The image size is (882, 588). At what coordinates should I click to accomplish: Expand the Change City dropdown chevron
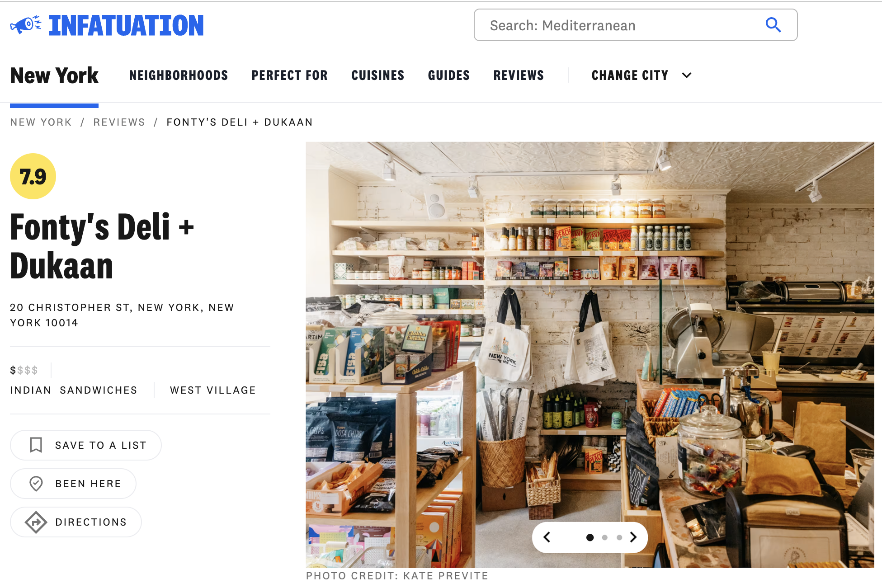(x=687, y=75)
